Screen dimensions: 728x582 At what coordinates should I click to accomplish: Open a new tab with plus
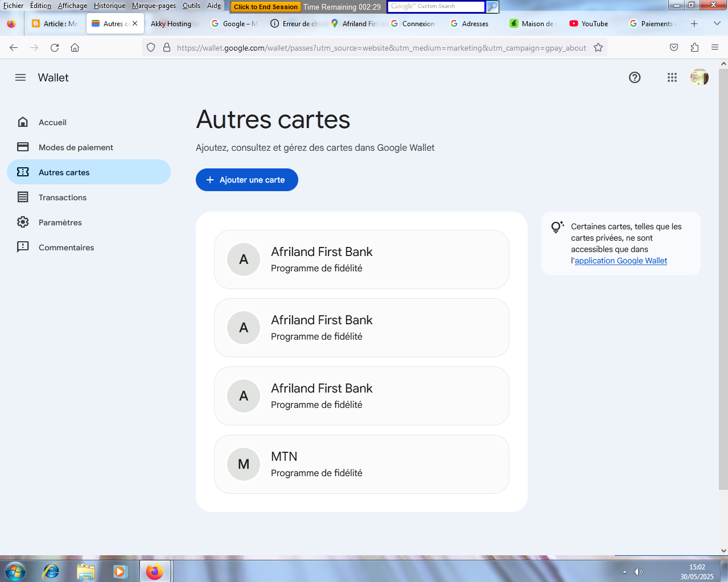click(x=694, y=24)
